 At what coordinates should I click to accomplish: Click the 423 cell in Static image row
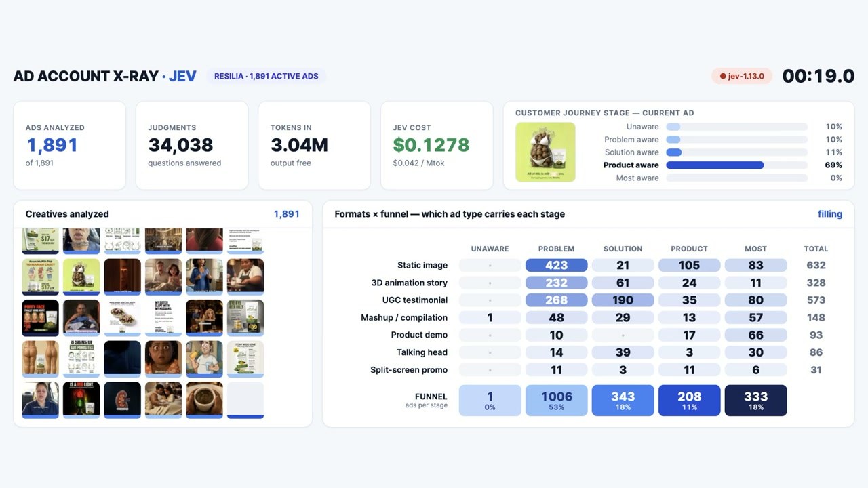pyautogui.click(x=557, y=266)
